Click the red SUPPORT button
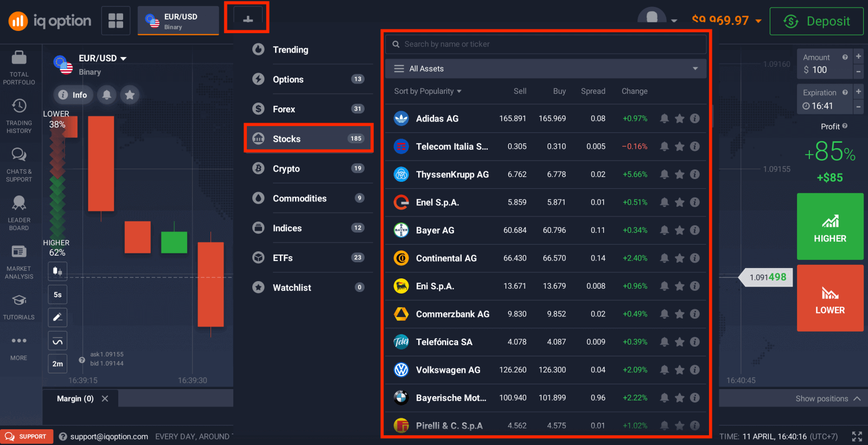Screen dimensions: 868x445 (27, 436)
